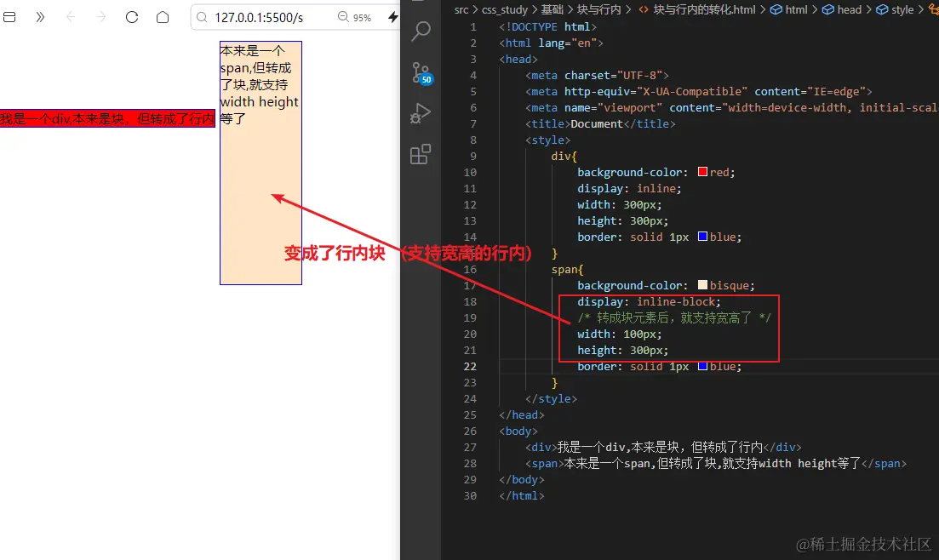Go forward in browser history
Screen dimensions: 939x560
click(100, 17)
